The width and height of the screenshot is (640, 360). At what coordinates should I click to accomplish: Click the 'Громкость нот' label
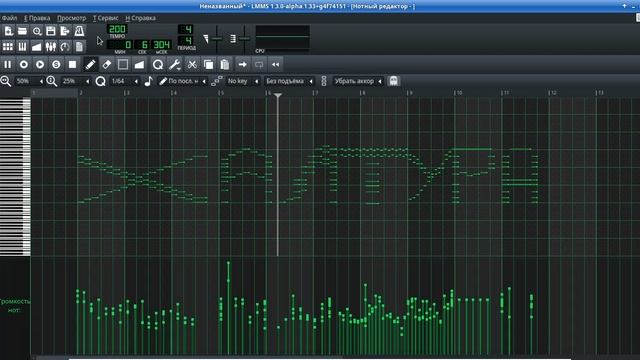pos(15,306)
